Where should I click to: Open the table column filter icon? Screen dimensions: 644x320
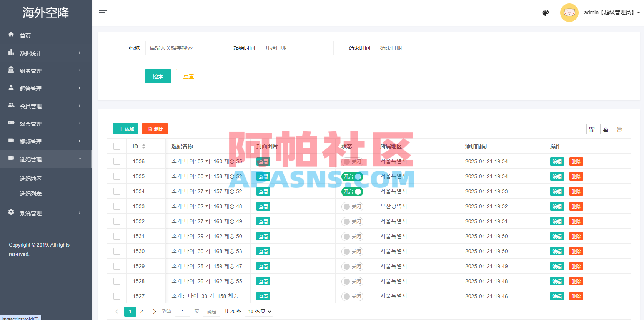tap(592, 129)
